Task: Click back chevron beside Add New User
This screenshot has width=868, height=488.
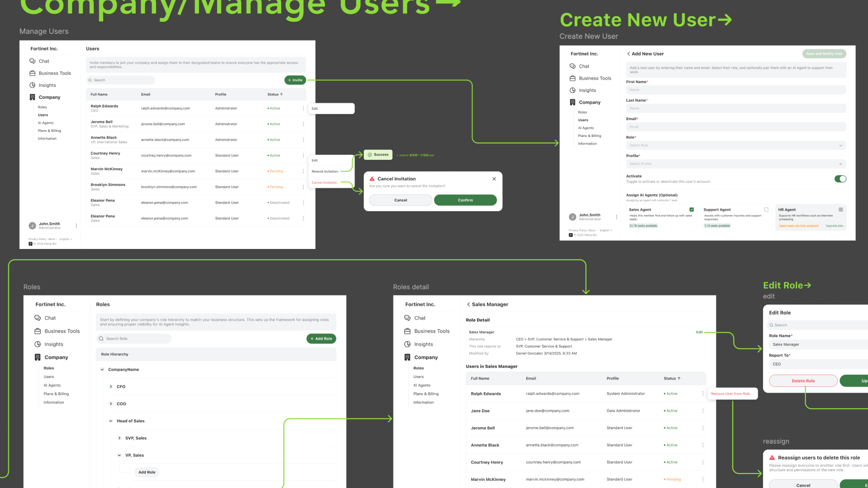Action: coord(628,54)
